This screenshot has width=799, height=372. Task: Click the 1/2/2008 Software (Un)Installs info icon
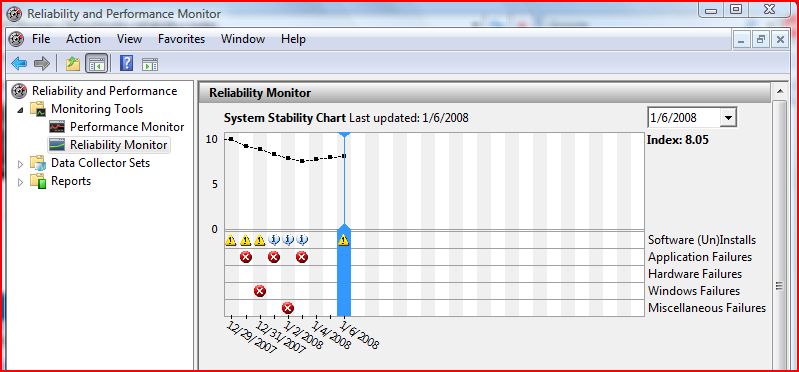coord(288,240)
